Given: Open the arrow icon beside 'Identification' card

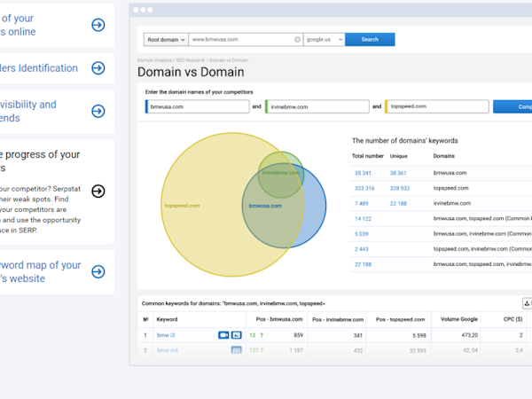Looking at the screenshot, I should [x=98, y=68].
